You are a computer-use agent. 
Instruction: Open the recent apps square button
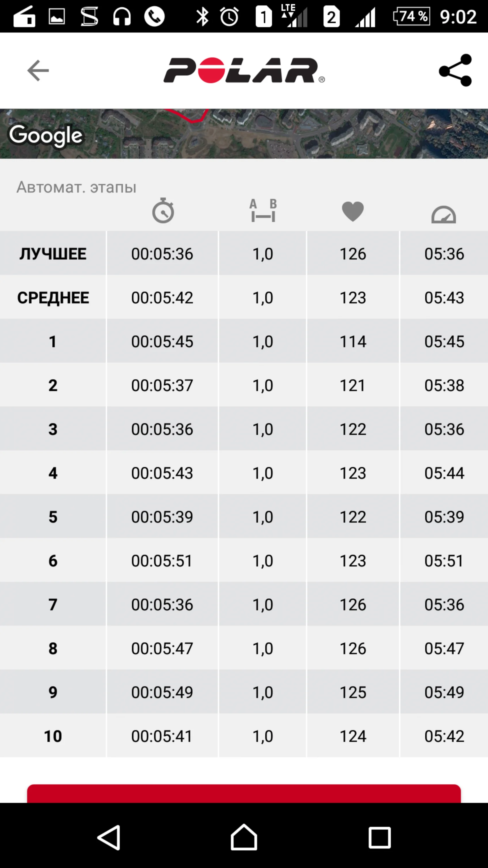[380, 837]
